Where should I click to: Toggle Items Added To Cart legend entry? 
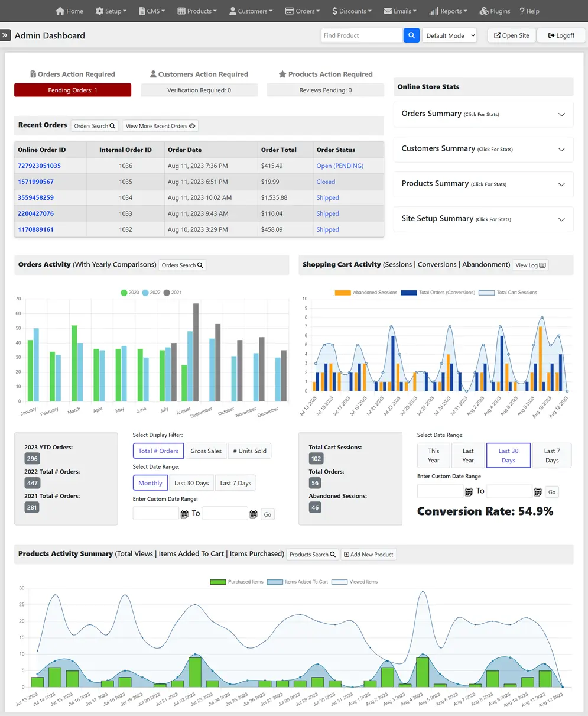(297, 582)
